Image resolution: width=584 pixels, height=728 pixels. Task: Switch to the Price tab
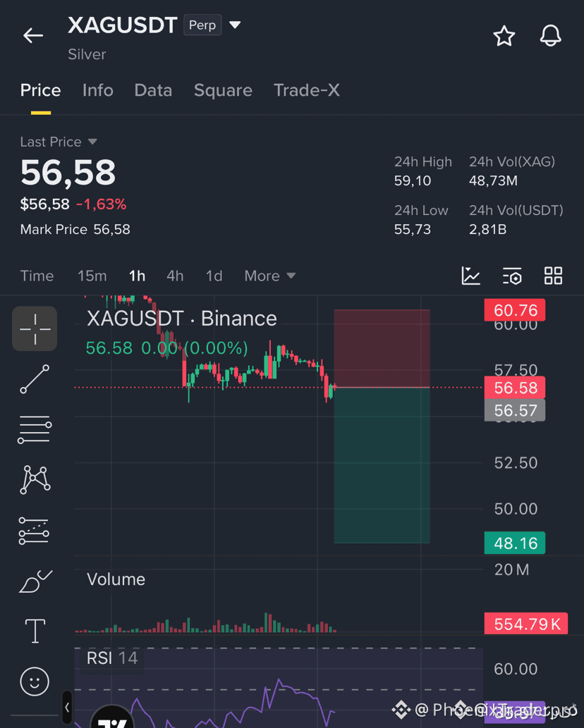(x=40, y=90)
